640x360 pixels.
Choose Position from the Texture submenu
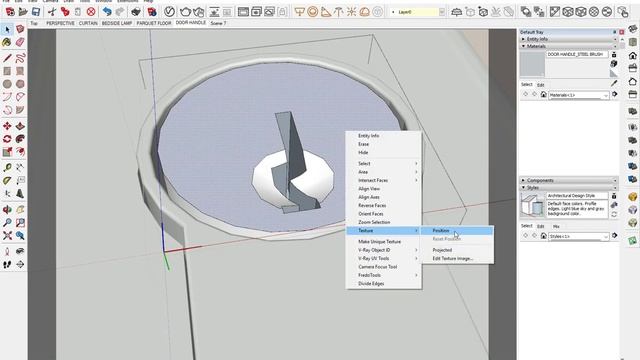[458, 231]
